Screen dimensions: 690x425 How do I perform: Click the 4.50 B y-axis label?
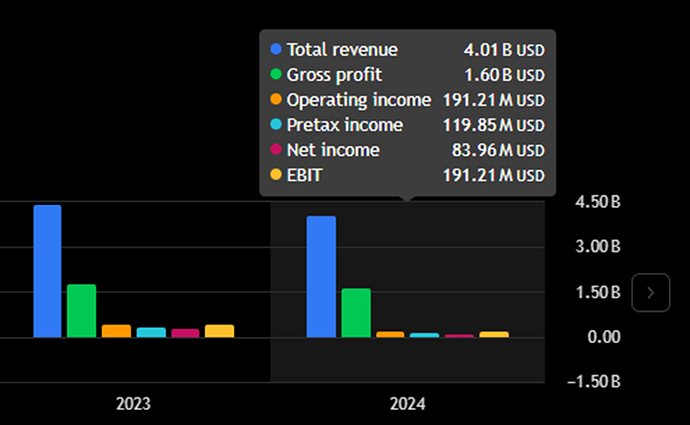pyautogui.click(x=600, y=202)
